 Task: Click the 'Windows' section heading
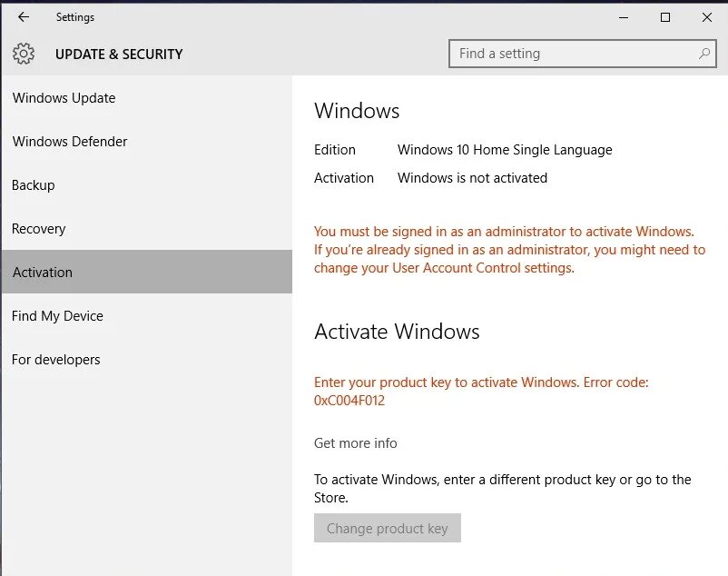(x=357, y=111)
